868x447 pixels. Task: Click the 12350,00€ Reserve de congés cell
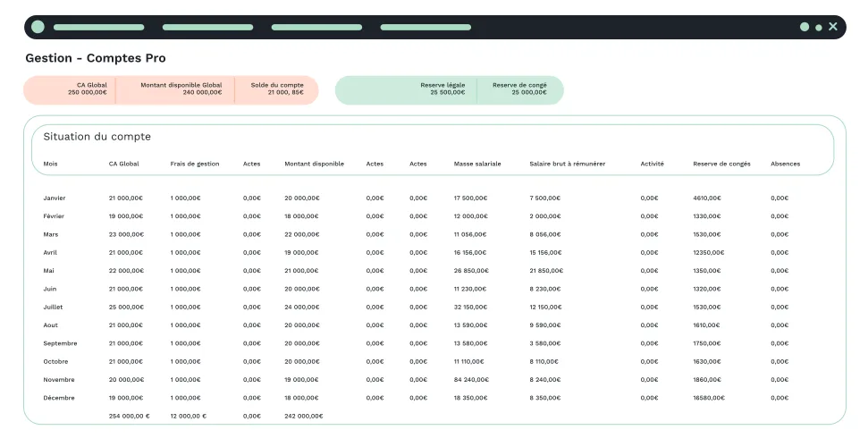(709, 253)
